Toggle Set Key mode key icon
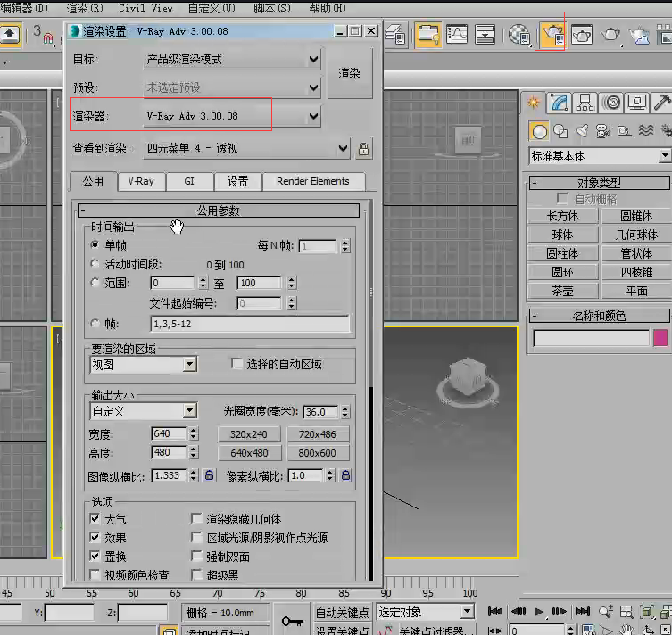This screenshot has height=635, width=672. coord(293,621)
